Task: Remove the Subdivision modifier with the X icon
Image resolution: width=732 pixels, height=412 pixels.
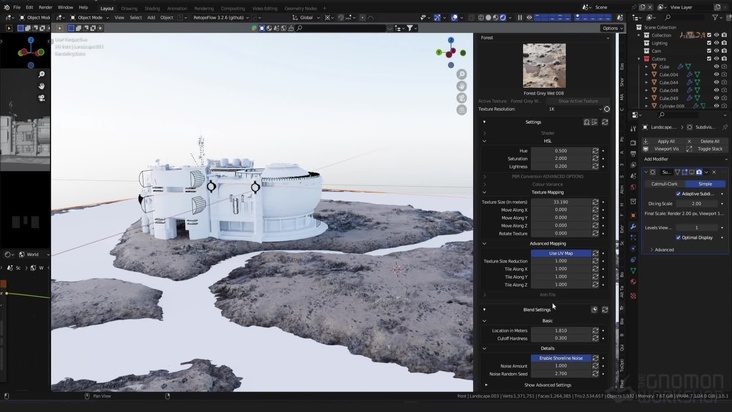Action: tap(714, 172)
